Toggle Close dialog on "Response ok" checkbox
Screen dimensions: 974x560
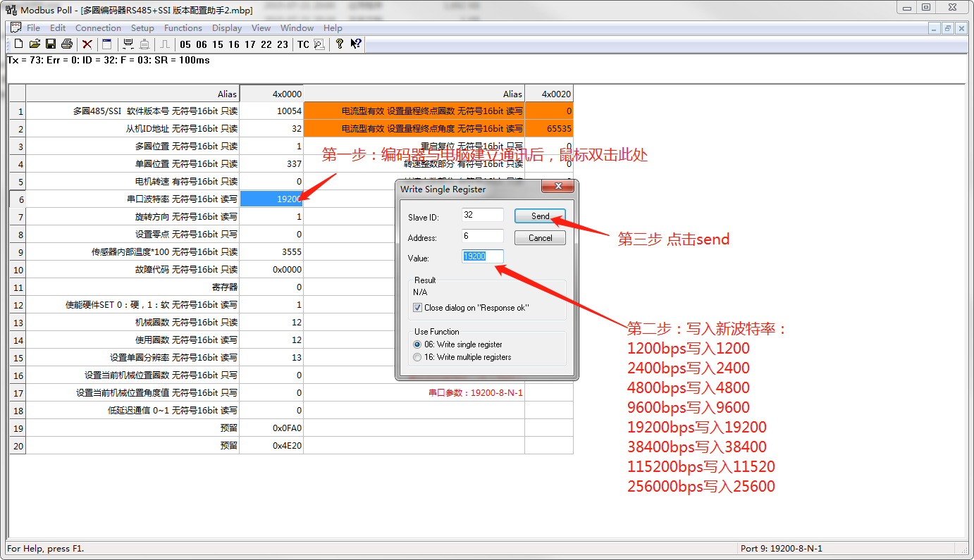click(418, 308)
